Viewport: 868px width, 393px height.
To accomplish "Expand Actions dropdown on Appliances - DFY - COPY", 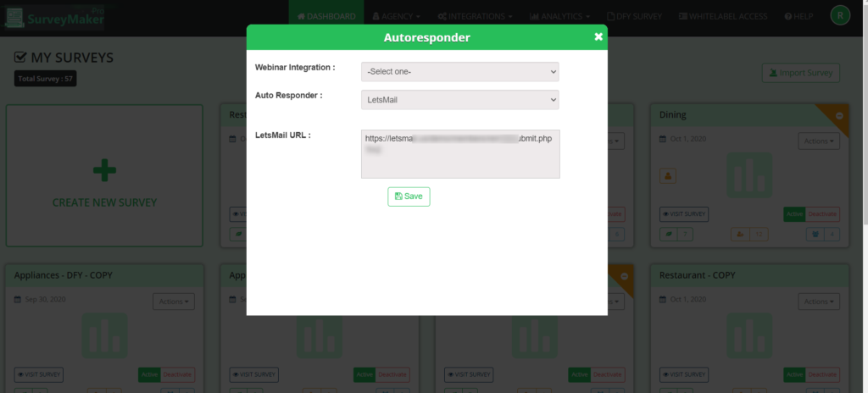I will [x=174, y=302].
